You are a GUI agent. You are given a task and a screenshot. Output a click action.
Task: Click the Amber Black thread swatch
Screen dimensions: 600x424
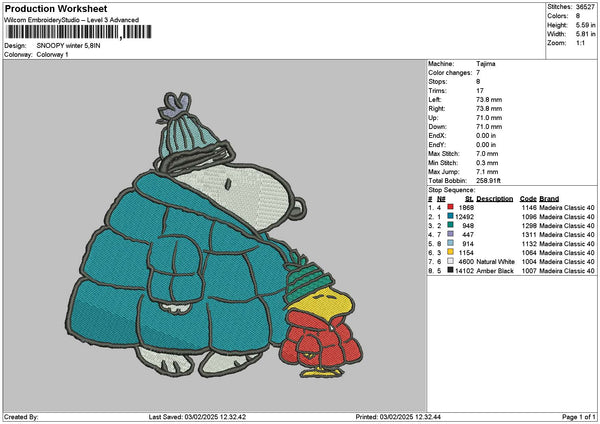tap(450, 270)
